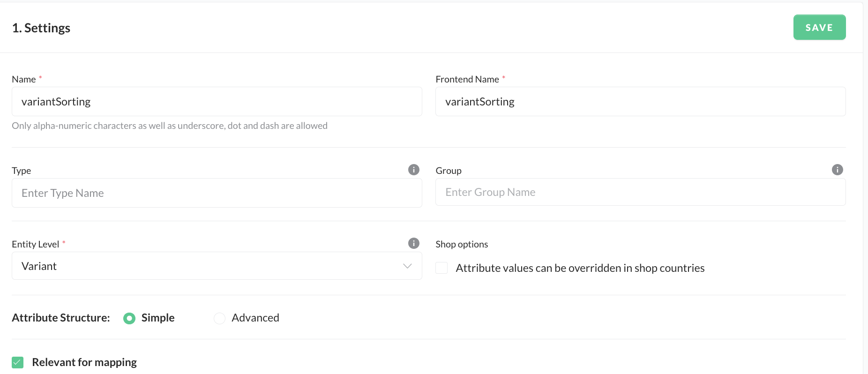Click the Entity Level field label
The width and height of the screenshot is (868, 374).
(36, 244)
